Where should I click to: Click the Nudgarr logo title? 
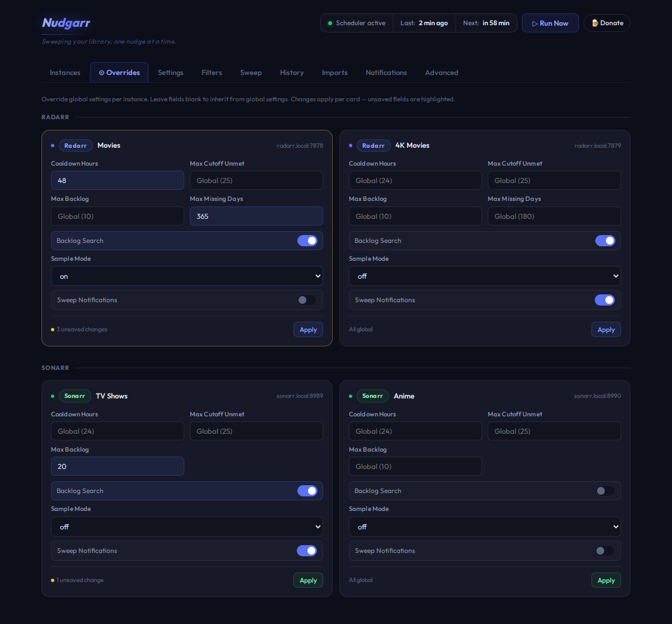pyautogui.click(x=66, y=23)
